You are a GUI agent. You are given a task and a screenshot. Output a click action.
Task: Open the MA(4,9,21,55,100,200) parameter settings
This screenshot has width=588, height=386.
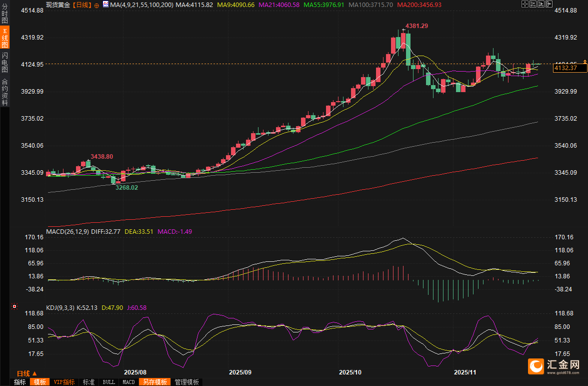[140, 5]
